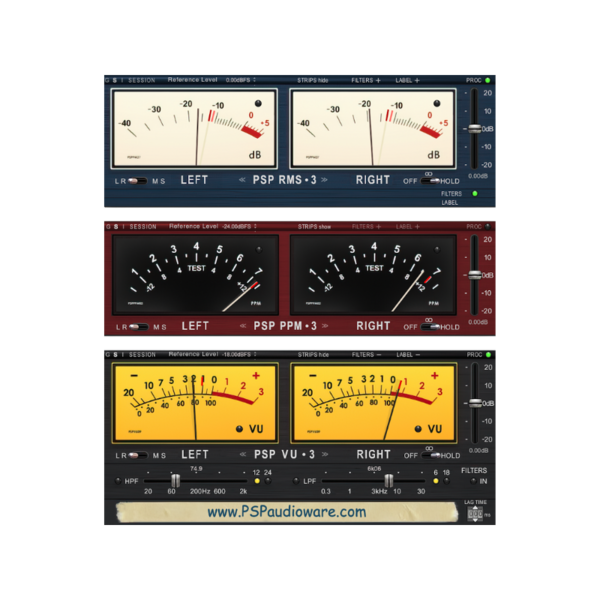Click the PSP RMS • 3 title
Image resolution: width=600 pixels, height=600 pixels.
click(284, 180)
